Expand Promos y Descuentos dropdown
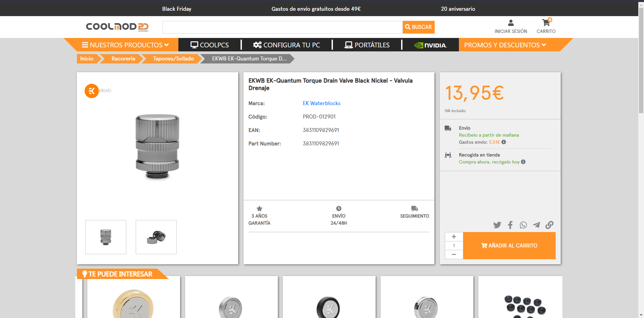Screen dimensions: 644x318 tap(505, 45)
